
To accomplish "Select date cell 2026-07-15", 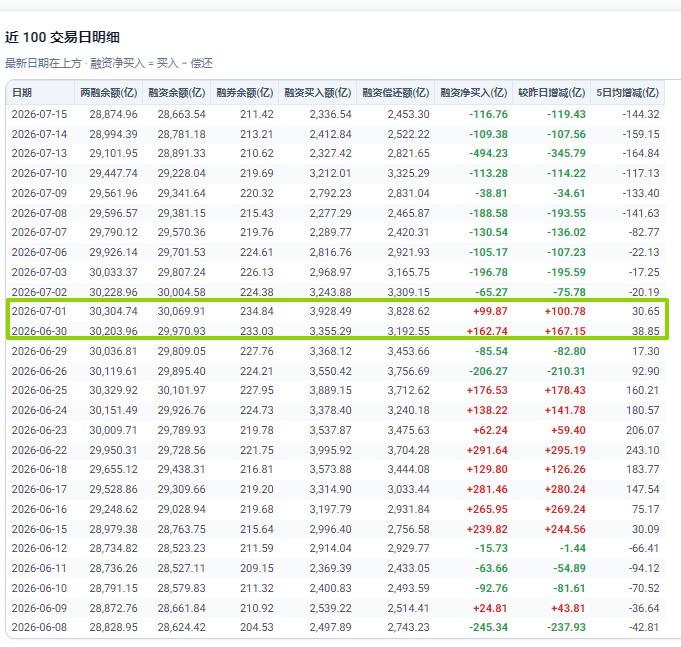I will (40, 114).
